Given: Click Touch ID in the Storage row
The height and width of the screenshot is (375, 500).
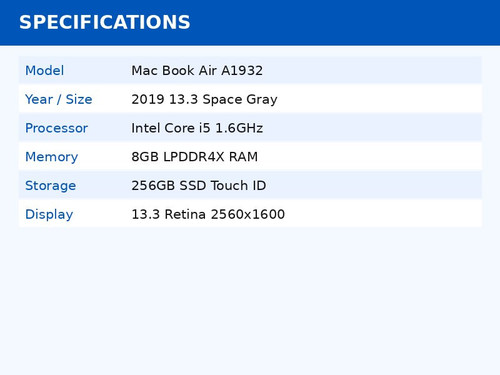Looking at the screenshot, I should (x=238, y=185).
